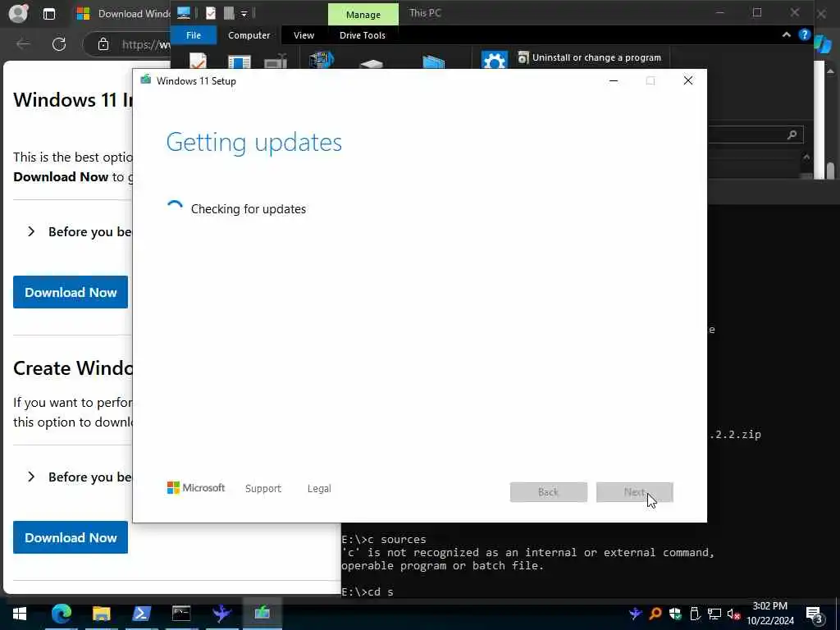Open the Drive Tools ribbon tab
The width and height of the screenshot is (840, 630).
pyautogui.click(x=362, y=35)
